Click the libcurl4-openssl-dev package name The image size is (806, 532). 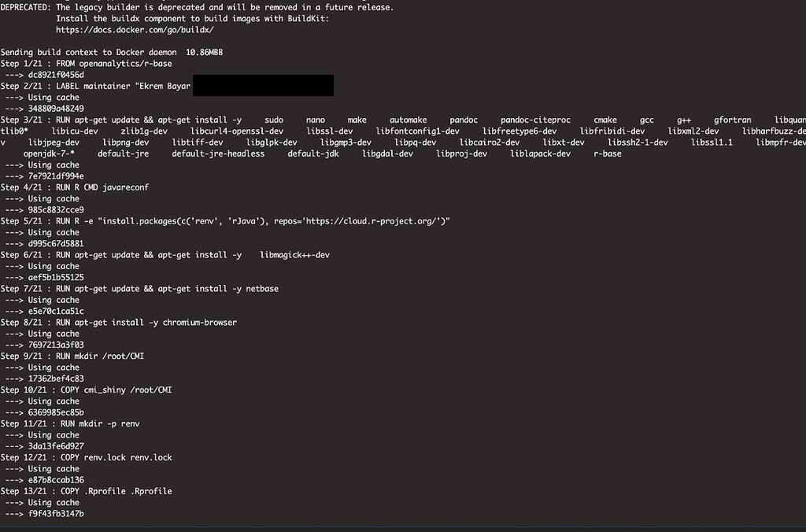tap(237, 131)
